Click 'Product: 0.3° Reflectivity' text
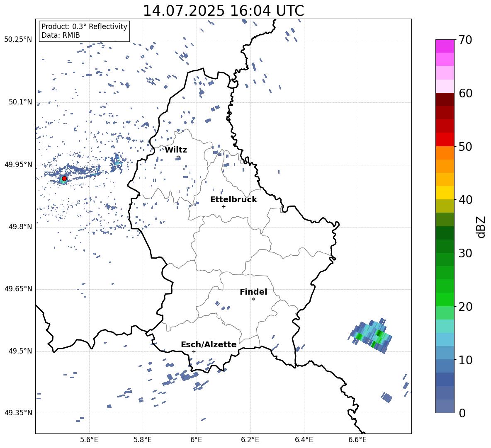 tap(84, 27)
